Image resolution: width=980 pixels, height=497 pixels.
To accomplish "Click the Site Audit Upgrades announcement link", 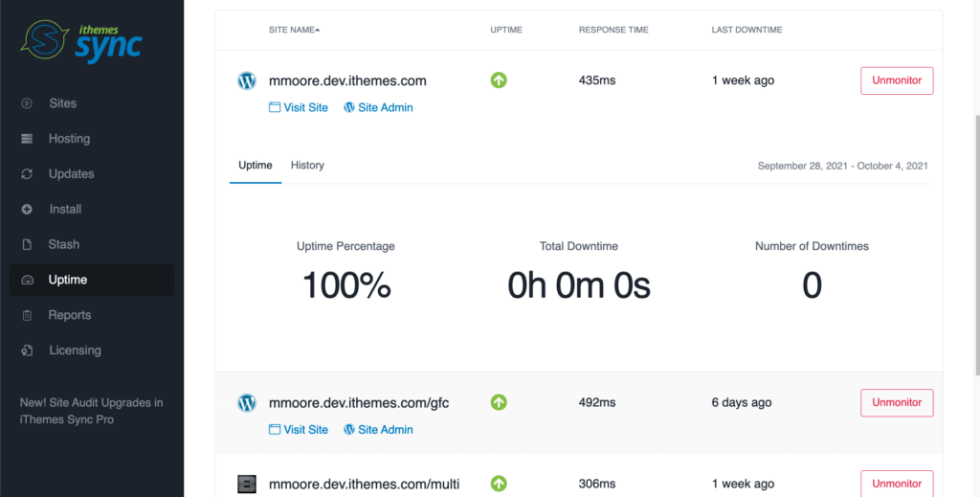I will pos(91,412).
